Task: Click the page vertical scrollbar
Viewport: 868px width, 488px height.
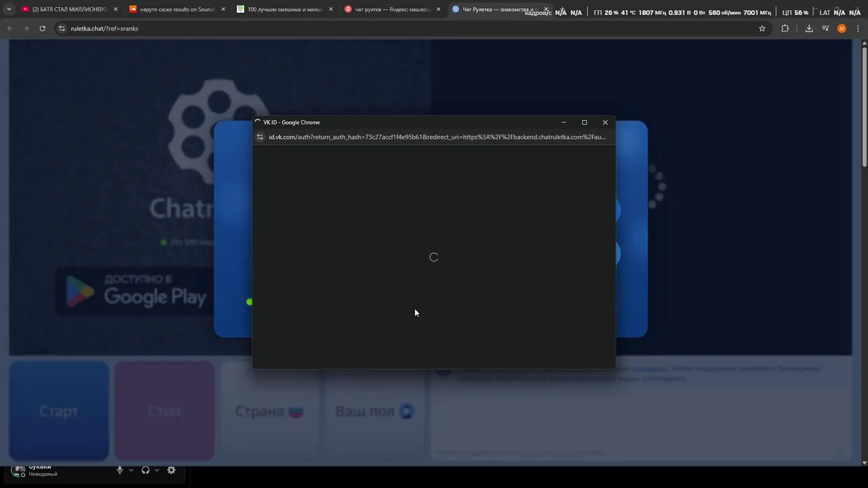Action: 864,107
